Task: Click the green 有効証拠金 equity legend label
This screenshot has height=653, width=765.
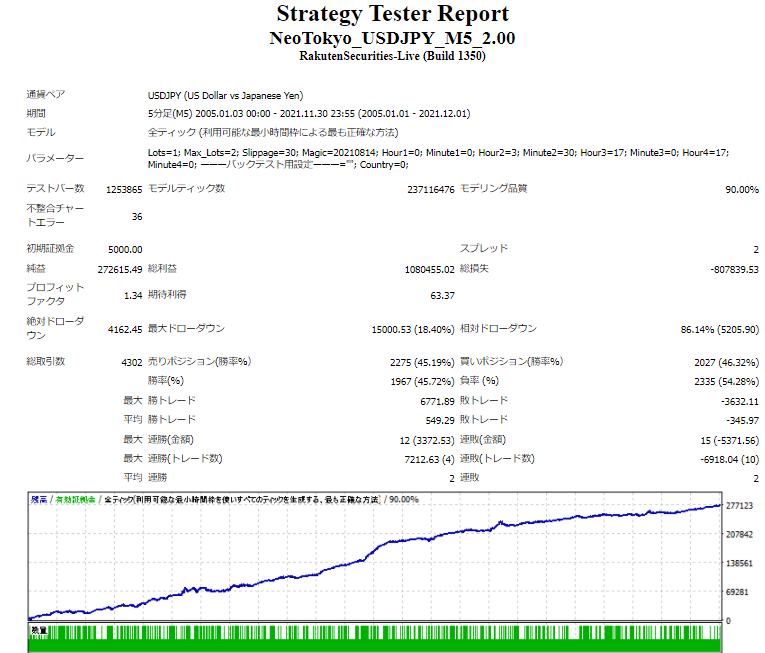Action: click(x=75, y=500)
